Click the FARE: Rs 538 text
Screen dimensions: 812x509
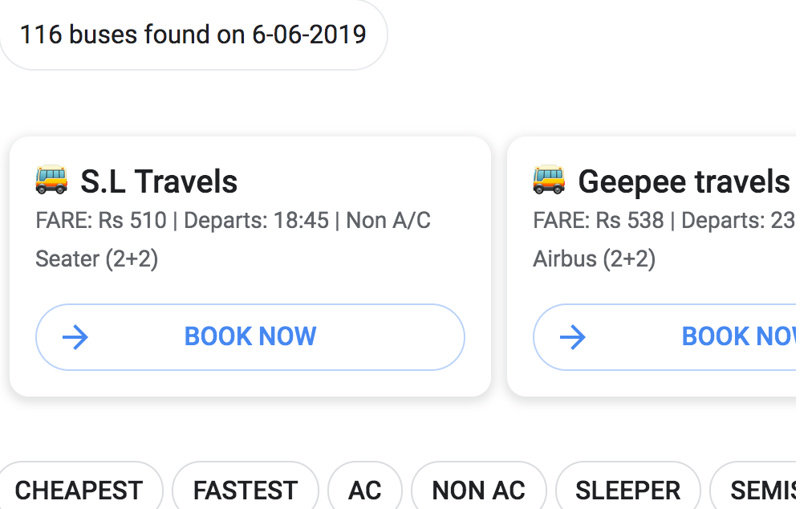(598, 220)
